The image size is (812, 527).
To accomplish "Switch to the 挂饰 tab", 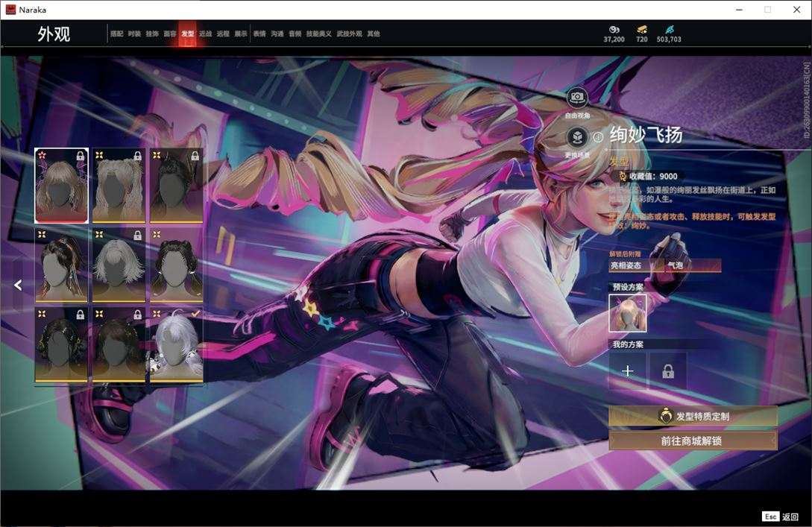I will click(x=151, y=34).
